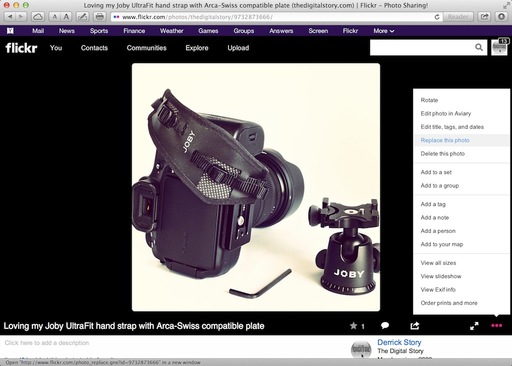Click the Safari share icon in toolbar
Screen dimensions: 512x366
[485, 16]
